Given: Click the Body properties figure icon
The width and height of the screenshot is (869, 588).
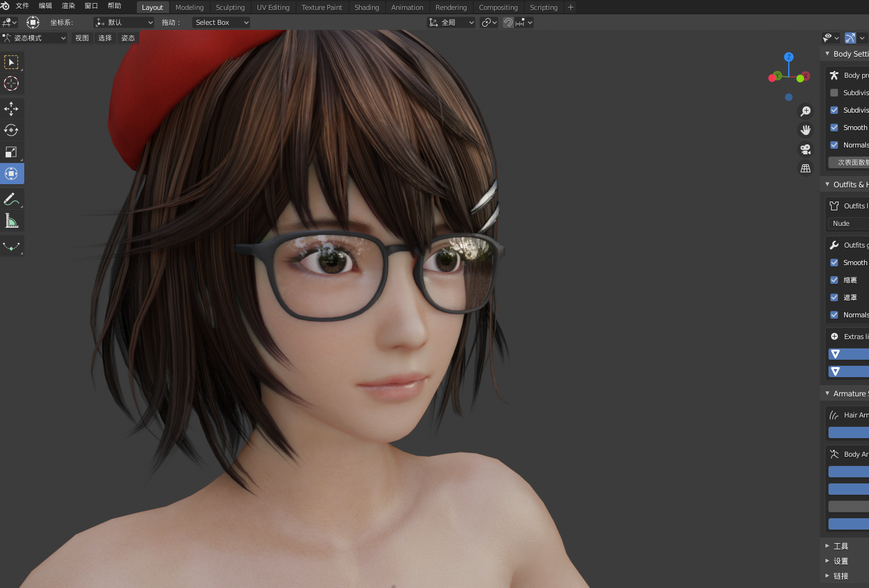Looking at the screenshot, I should pos(834,75).
